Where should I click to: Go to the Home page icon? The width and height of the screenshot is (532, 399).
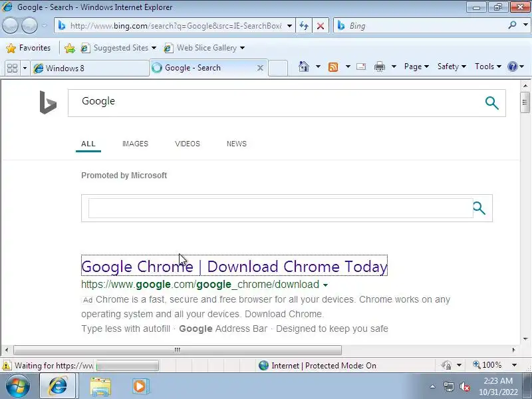click(304, 66)
